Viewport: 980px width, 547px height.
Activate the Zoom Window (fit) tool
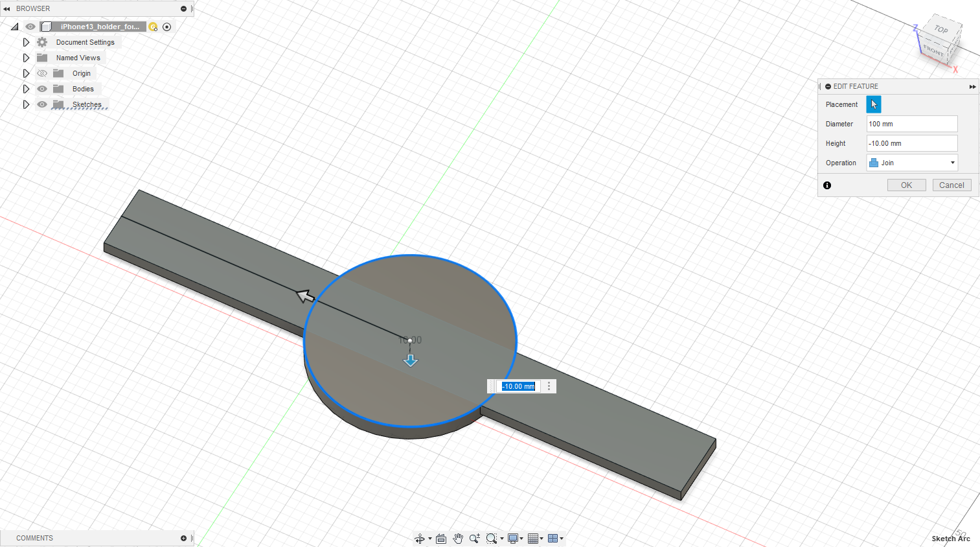(492, 539)
